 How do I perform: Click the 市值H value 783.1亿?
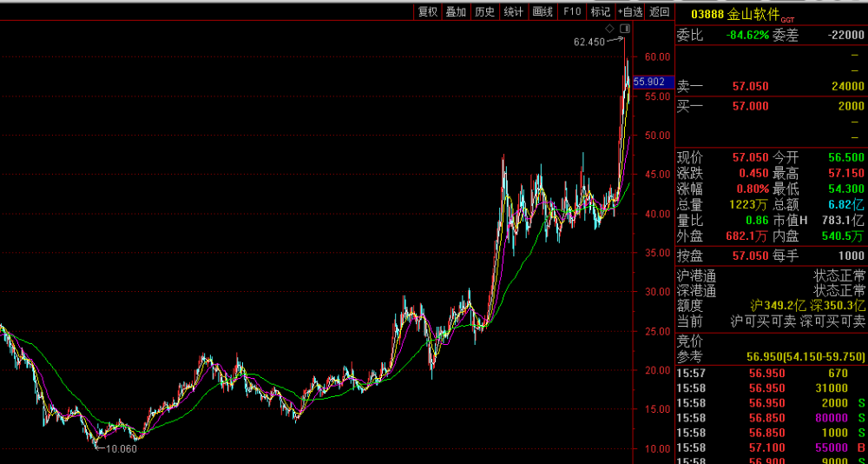pyautogui.click(x=843, y=221)
